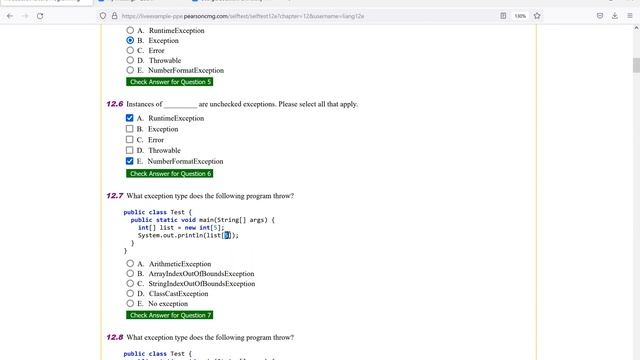Screen dimensions: 640x360
Task: Uncheck E NumberFormatException in question 12.6
Action: [129, 161]
